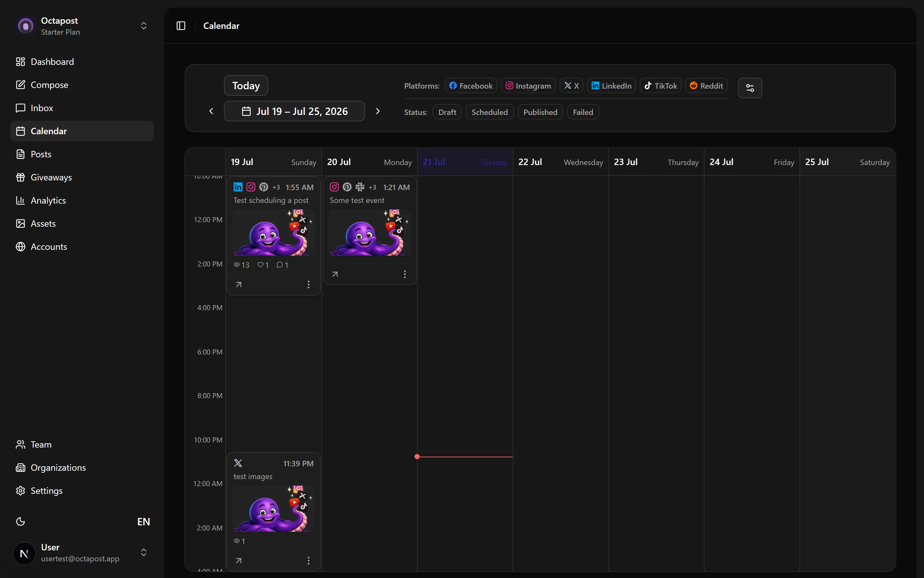Image resolution: width=924 pixels, height=578 pixels.
Task: Open the Compose page
Action: [82, 85]
